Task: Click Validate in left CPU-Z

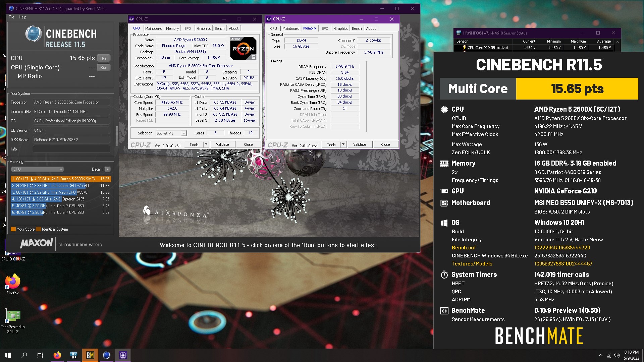Action: (x=222, y=145)
